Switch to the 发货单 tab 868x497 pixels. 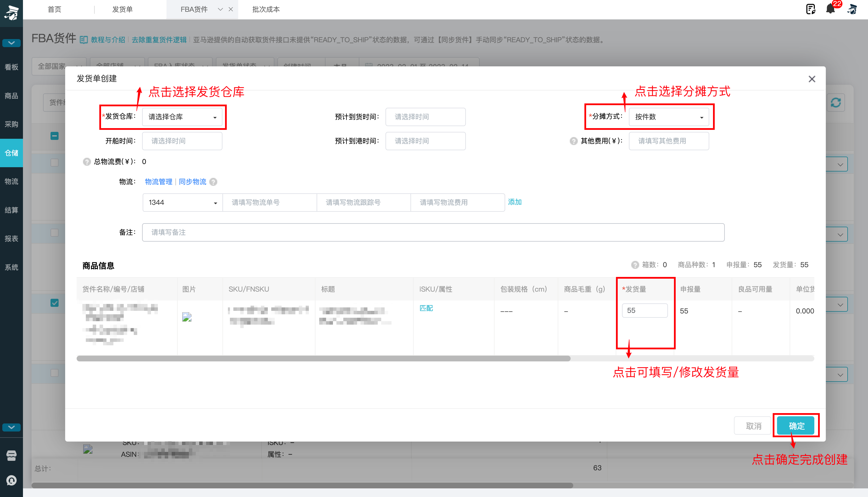tap(123, 9)
